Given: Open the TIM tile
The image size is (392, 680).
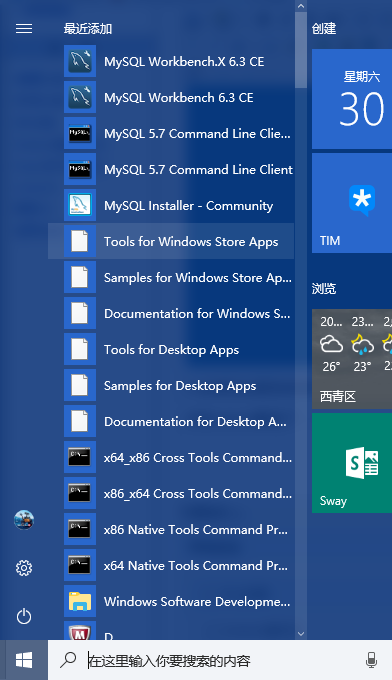Looking at the screenshot, I should (352, 203).
